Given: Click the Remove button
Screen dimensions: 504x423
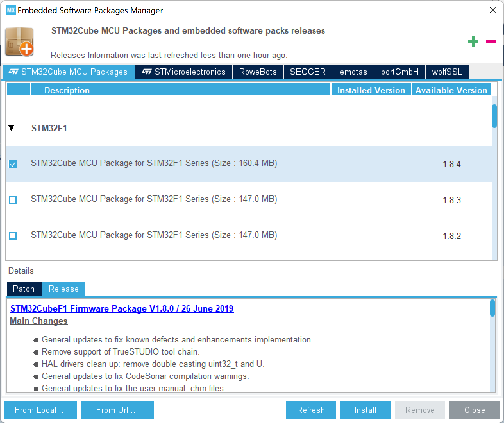Looking at the screenshot, I should click(x=420, y=410).
